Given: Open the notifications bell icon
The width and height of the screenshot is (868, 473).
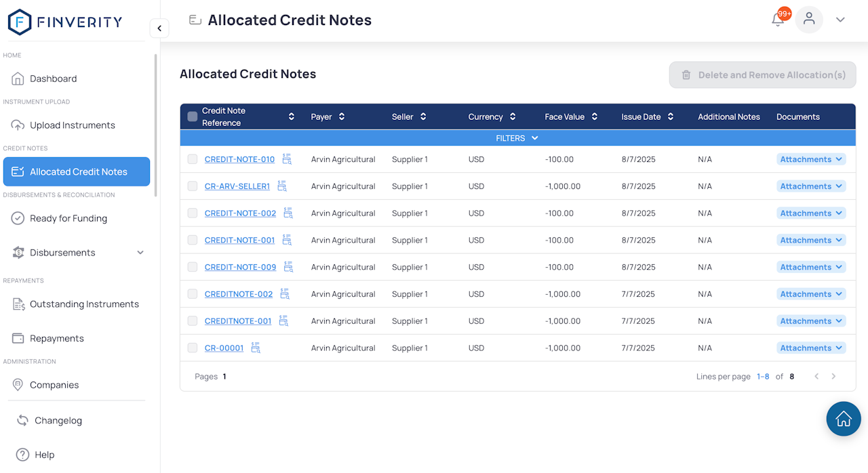Looking at the screenshot, I should pyautogui.click(x=778, y=20).
